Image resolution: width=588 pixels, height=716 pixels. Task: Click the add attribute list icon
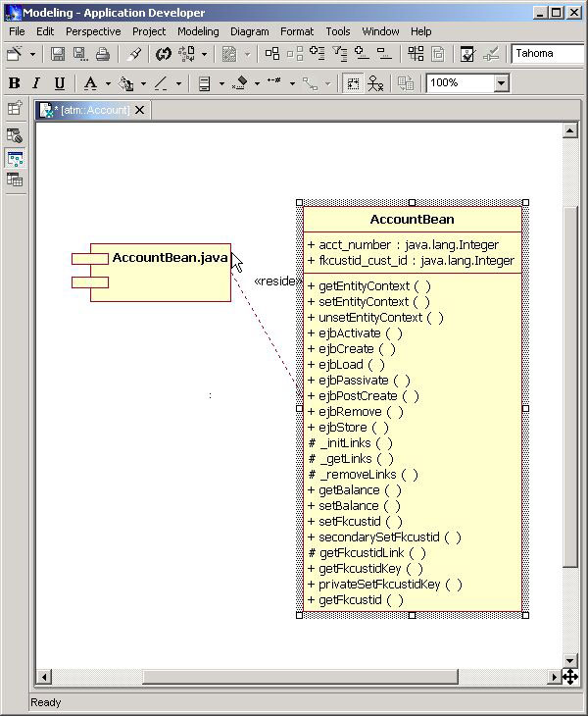tap(318, 53)
